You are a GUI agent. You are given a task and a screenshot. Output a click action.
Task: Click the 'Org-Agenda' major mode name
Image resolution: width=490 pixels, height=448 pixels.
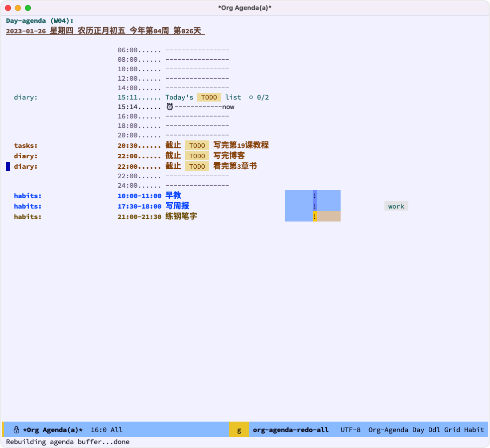coord(388,430)
